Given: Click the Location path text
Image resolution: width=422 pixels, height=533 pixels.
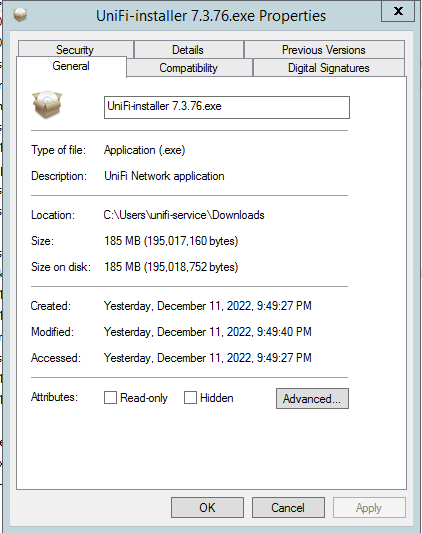Looking at the screenshot, I should pos(184,215).
